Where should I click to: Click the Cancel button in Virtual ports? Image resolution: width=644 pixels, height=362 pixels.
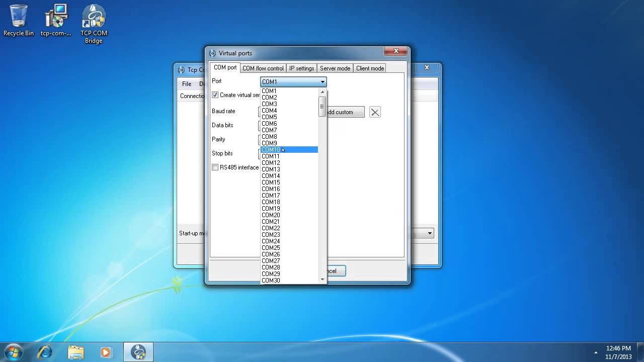pos(336,271)
